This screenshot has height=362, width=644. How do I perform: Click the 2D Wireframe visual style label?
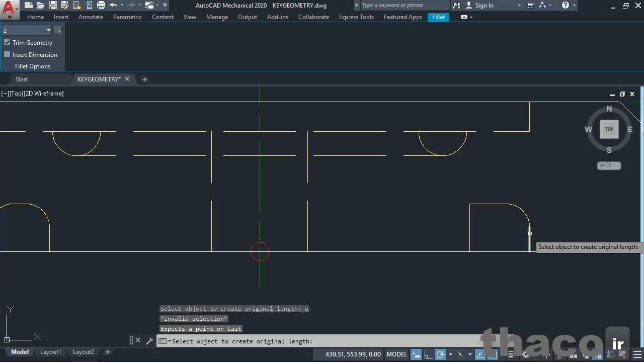pyautogui.click(x=44, y=94)
